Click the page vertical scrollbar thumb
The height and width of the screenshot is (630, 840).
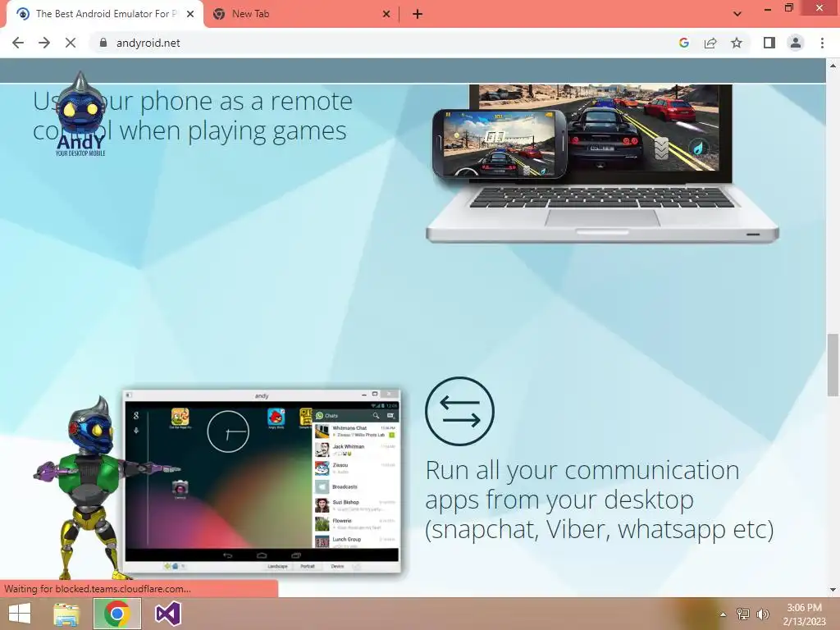pyautogui.click(x=833, y=364)
